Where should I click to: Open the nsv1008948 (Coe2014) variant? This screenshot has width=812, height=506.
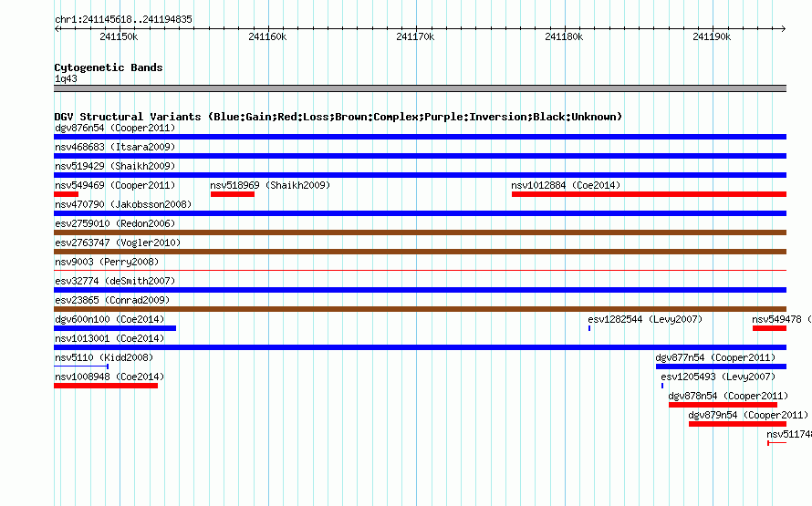(x=109, y=377)
